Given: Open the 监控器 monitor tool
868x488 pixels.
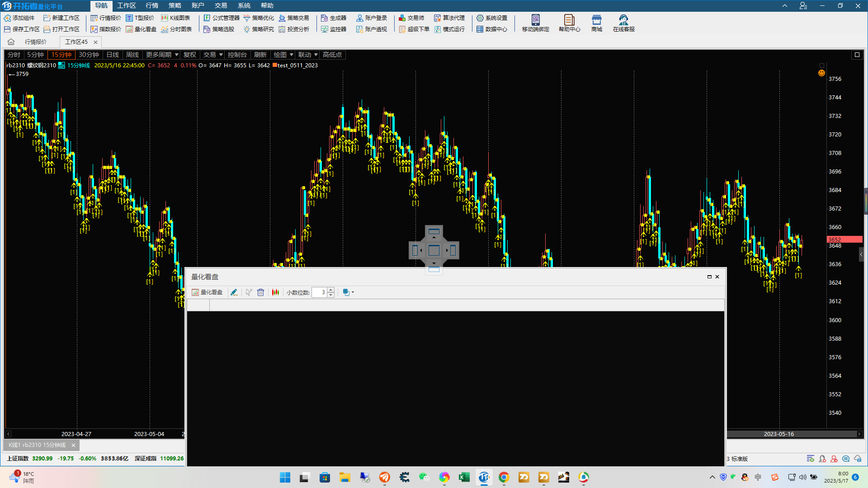Looking at the screenshot, I should 334,29.
